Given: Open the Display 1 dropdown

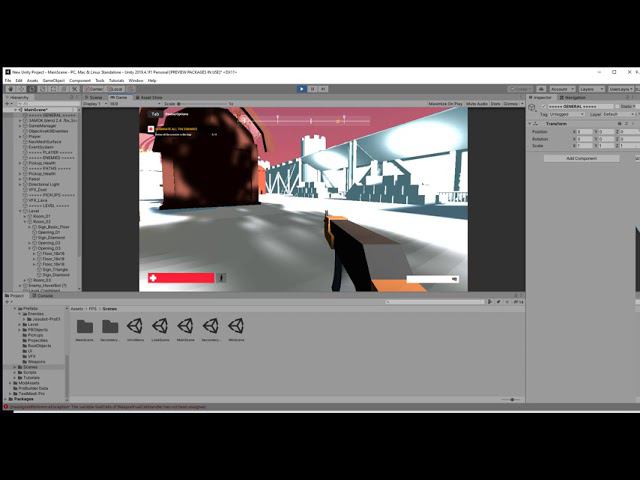Looking at the screenshot, I should point(95,104).
